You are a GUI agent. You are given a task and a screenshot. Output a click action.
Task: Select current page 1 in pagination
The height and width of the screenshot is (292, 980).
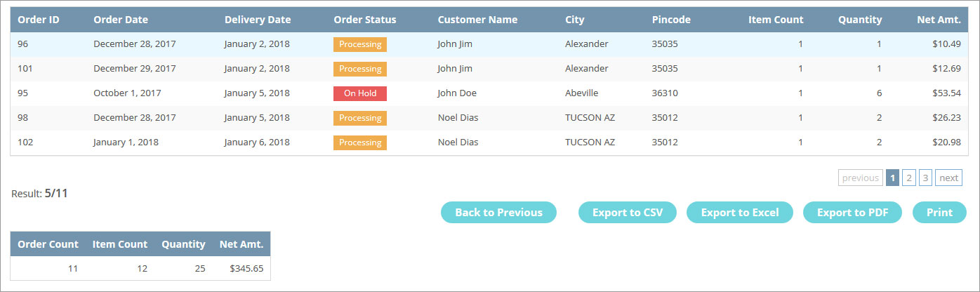(x=892, y=178)
